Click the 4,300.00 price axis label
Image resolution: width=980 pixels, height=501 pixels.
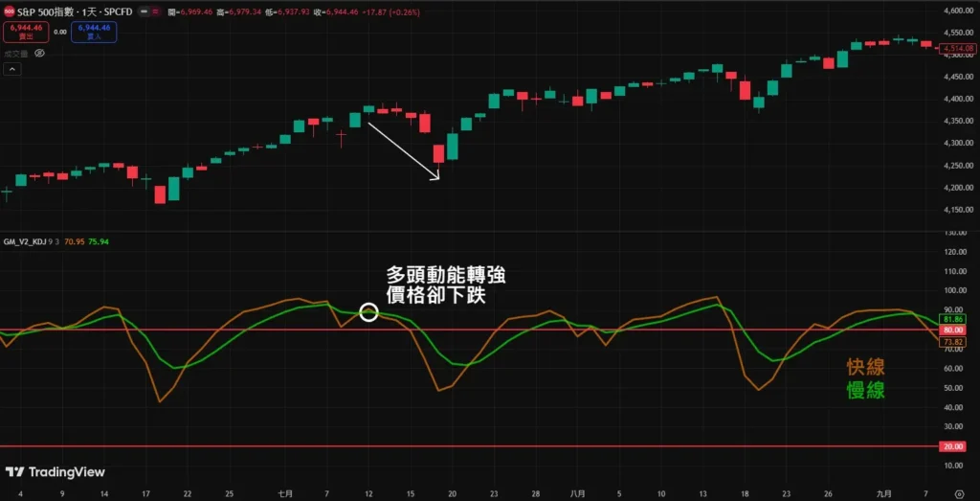[x=961, y=144]
